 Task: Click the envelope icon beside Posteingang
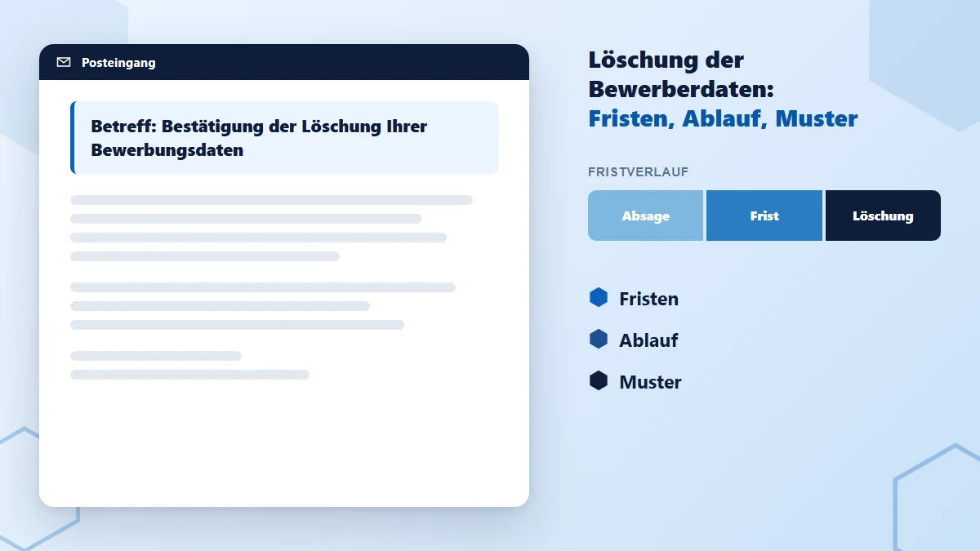[x=64, y=62]
